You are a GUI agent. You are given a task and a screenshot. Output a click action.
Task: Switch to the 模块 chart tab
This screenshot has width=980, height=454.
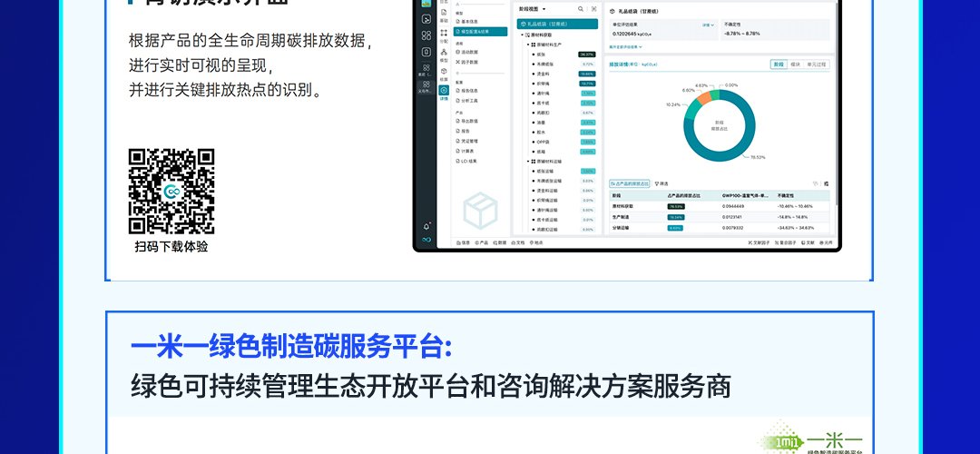pyautogui.click(x=795, y=64)
